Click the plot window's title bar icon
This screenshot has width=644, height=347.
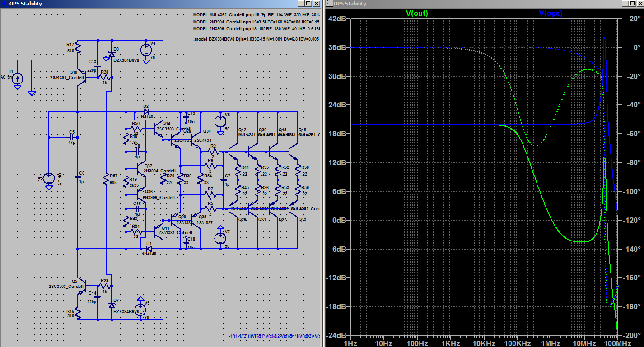coord(329,4)
